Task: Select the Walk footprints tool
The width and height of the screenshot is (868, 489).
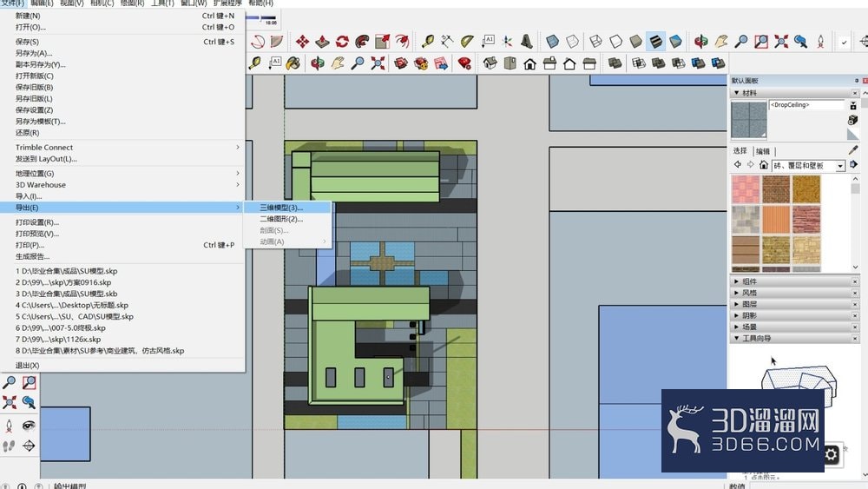Action: click(9, 446)
